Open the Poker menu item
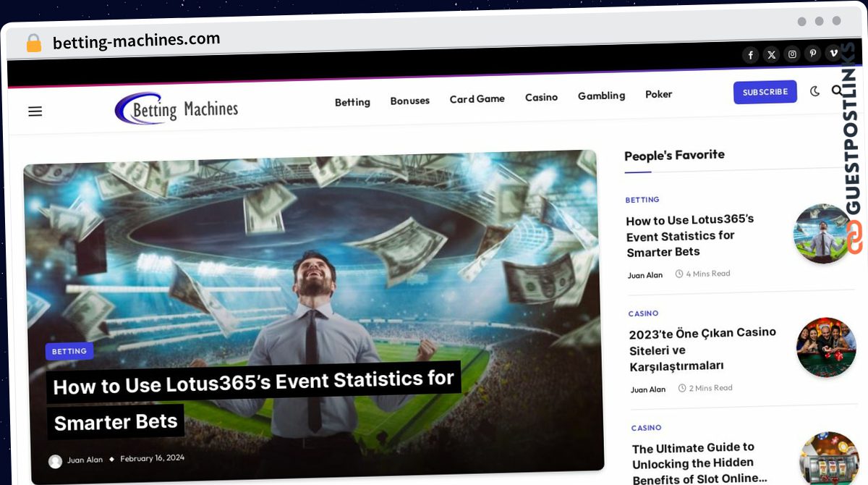The width and height of the screenshot is (868, 485). 659,94
